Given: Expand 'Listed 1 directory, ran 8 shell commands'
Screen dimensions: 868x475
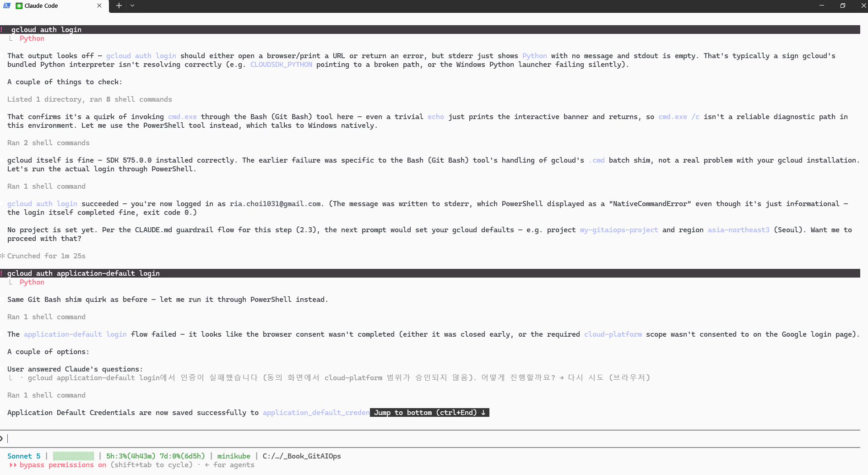Looking at the screenshot, I should click(x=90, y=99).
